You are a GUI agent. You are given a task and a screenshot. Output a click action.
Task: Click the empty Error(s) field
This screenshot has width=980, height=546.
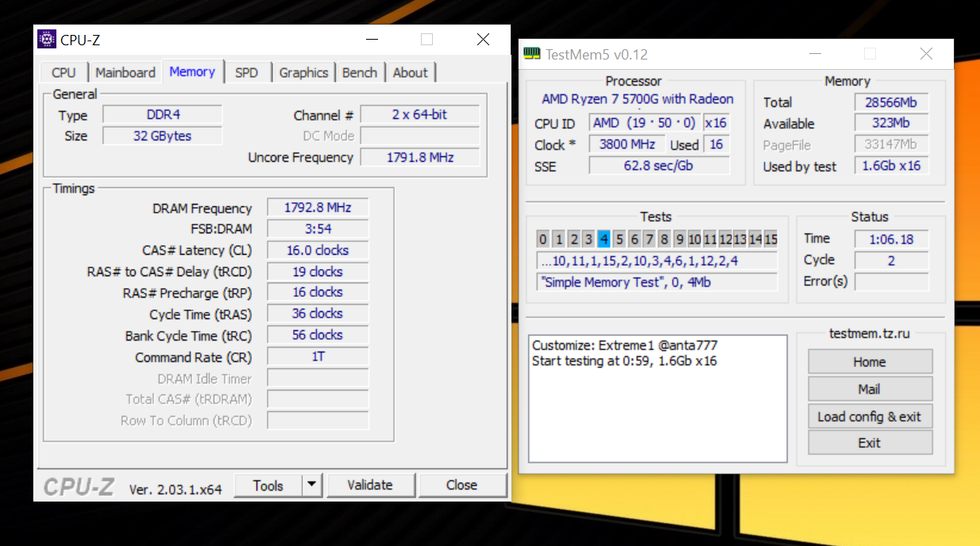coord(891,282)
